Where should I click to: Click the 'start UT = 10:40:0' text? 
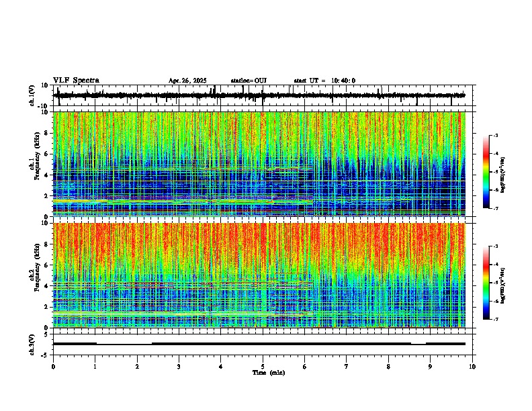coord(324,81)
